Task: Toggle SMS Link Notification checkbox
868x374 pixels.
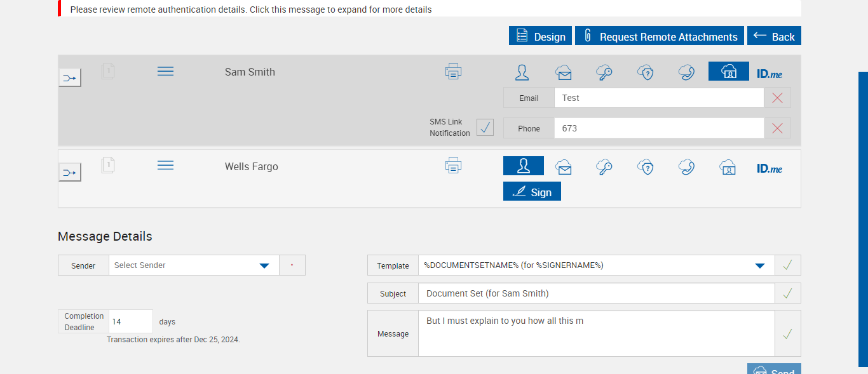Action: click(x=485, y=127)
